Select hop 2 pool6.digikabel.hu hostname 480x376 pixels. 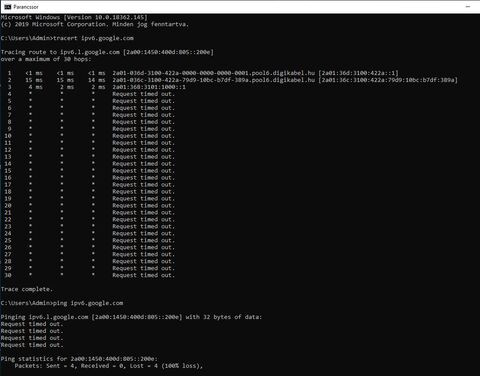coord(213,80)
